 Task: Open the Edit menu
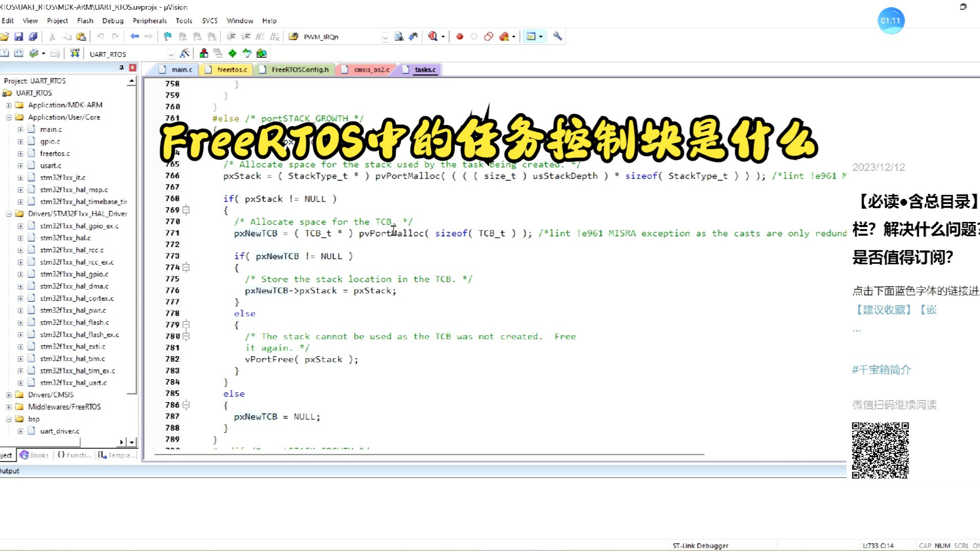(x=8, y=21)
